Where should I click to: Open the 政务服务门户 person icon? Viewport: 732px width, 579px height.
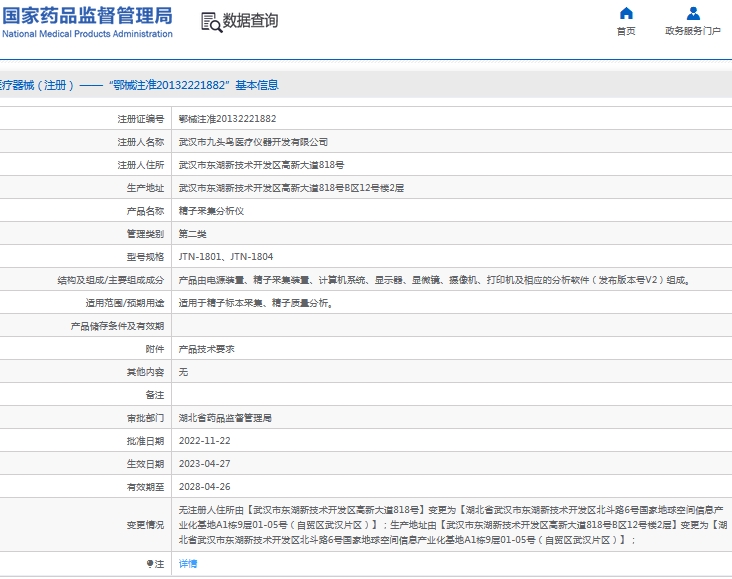(x=692, y=14)
